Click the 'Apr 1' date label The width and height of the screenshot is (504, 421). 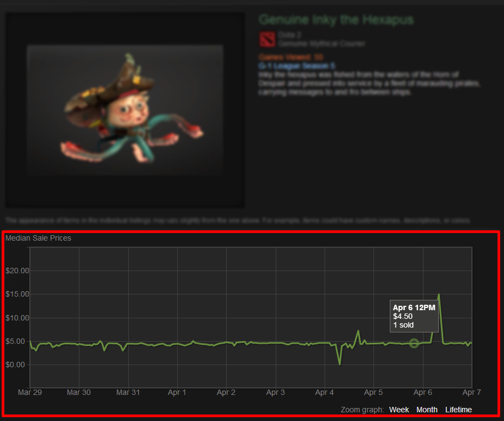point(177,392)
